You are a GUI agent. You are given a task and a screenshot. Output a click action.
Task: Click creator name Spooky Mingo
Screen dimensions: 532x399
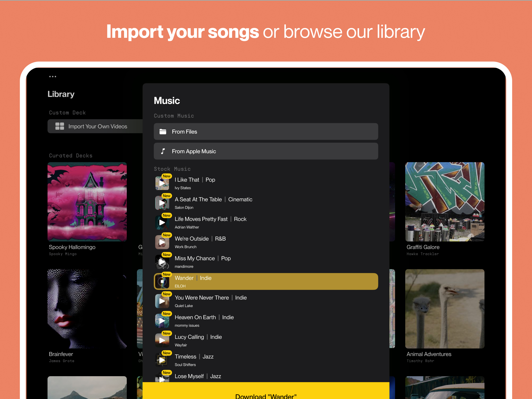click(x=63, y=254)
